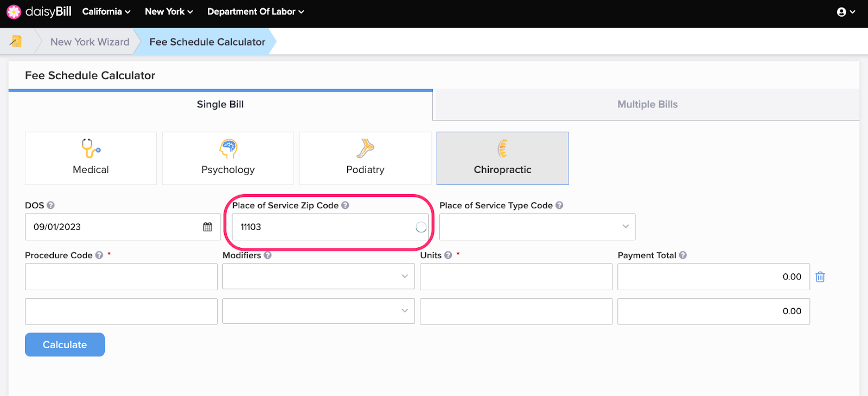The height and width of the screenshot is (396, 868).
Task: Expand second row Modifiers dropdown
Action: (405, 311)
